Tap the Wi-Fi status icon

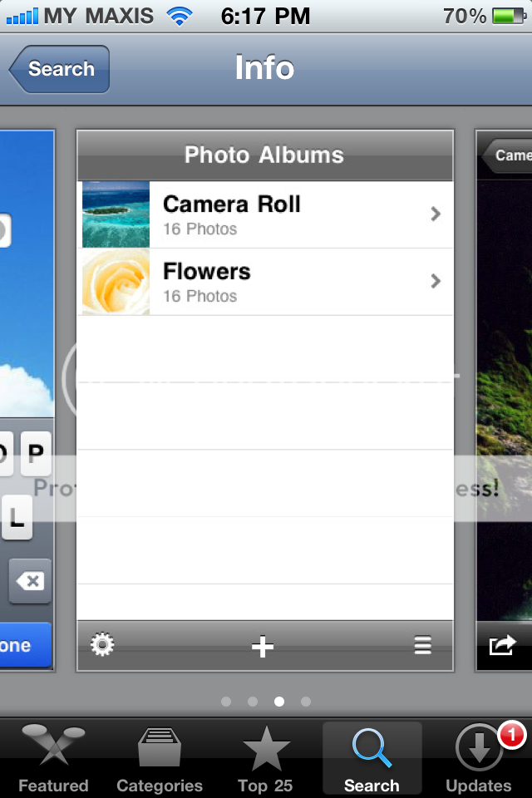[x=180, y=17]
